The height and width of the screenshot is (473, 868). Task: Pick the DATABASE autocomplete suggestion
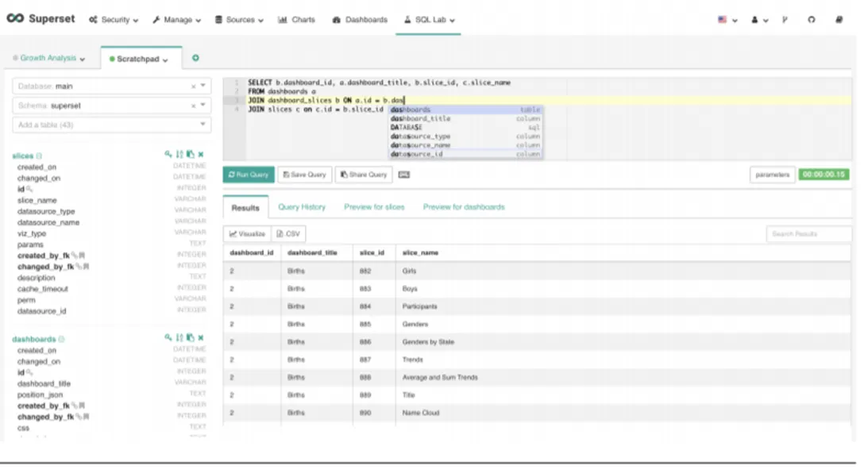(x=465, y=127)
